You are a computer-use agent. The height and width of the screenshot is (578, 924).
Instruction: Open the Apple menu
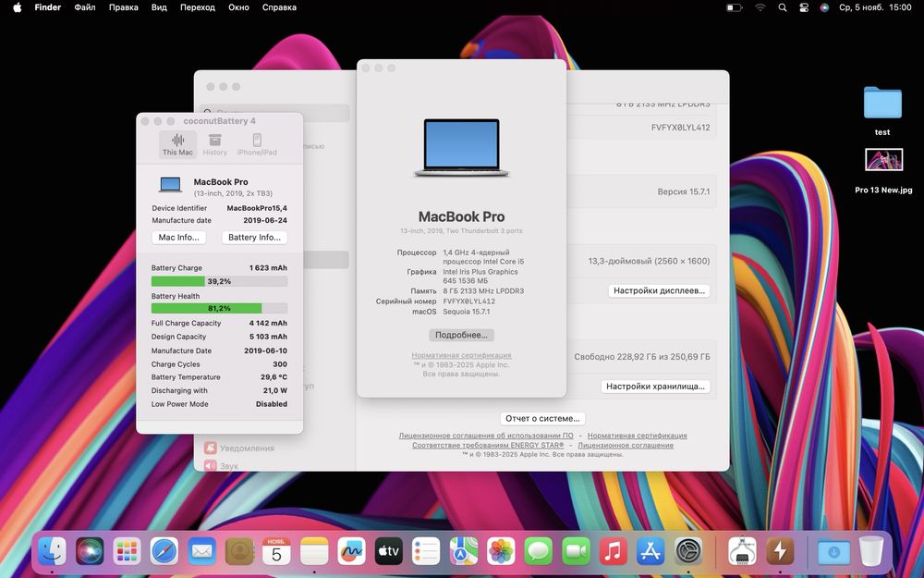(x=17, y=7)
